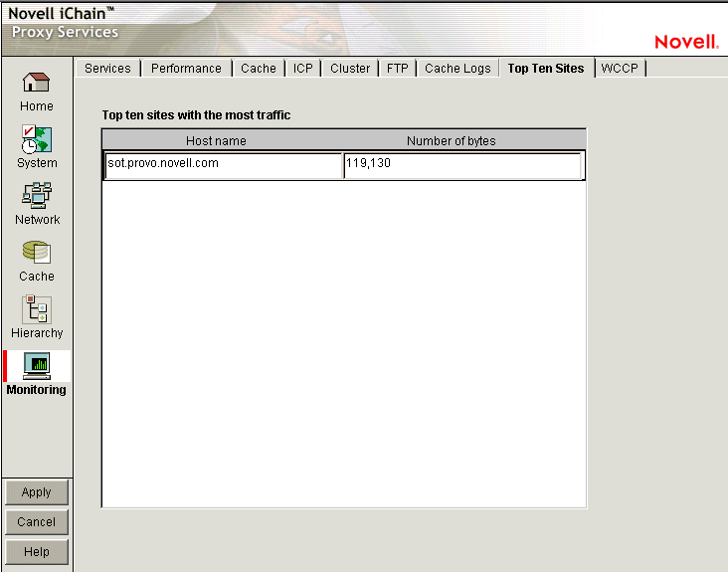Click the Host name column header
This screenshot has width=728, height=572.
pos(216,140)
